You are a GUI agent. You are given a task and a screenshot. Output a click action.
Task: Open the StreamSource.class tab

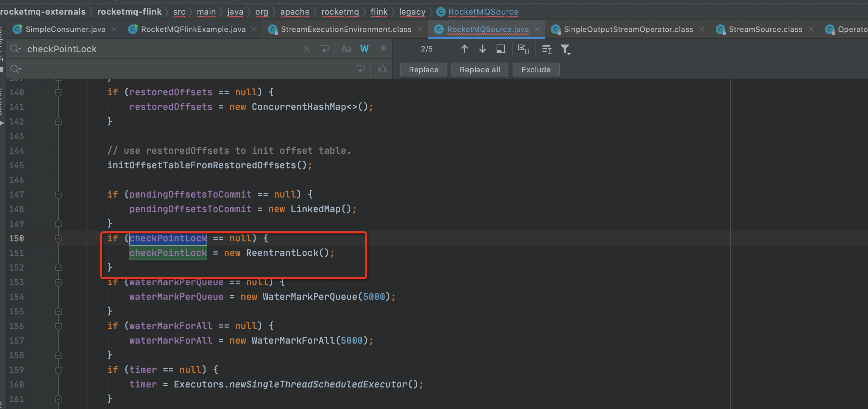765,29
